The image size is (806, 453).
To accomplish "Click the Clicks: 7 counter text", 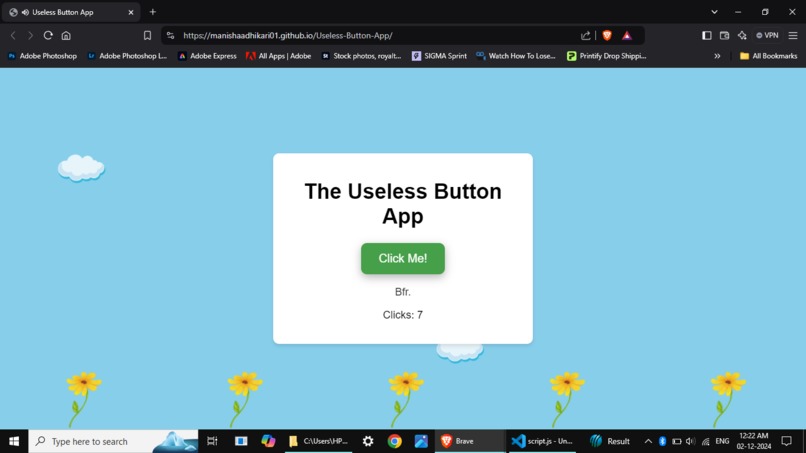I will (402, 315).
